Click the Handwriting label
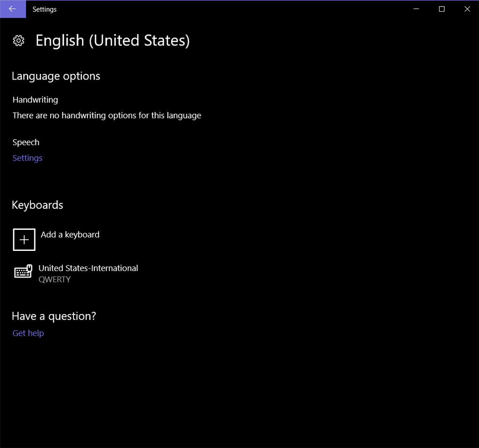479x448 pixels. click(x=35, y=100)
